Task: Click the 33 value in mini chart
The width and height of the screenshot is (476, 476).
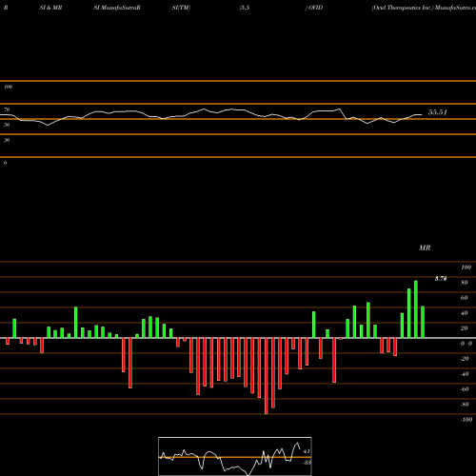Action: tap(307, 463)
